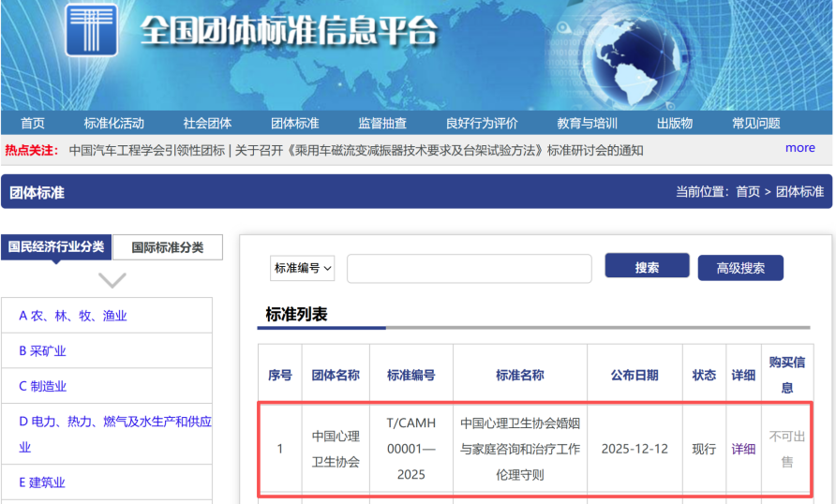836x504 pixels.
Task: Open 标准化活动 menu item
Action: tap(113, 123)
